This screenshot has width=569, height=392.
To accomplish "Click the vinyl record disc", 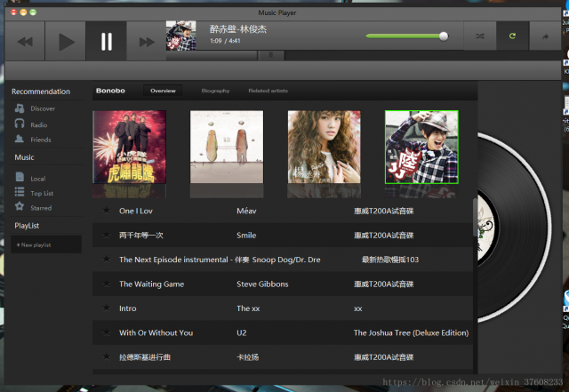I will (x=515, y=228).
